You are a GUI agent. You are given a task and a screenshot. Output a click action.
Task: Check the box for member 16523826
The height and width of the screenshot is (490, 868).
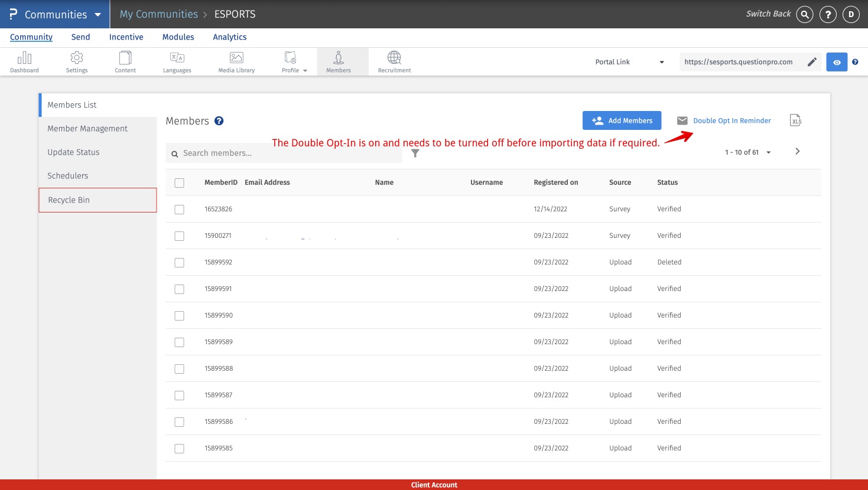pos(180,210)
